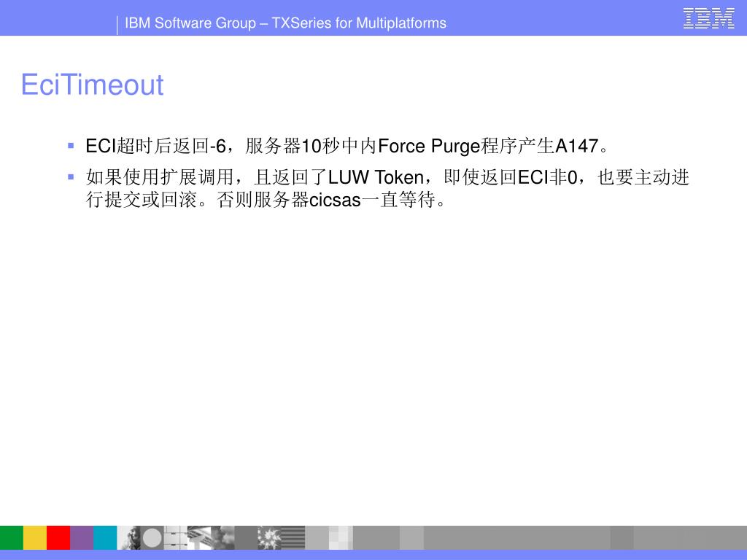Viewport: 747px width, 560px height.
Task: Click the green square in footer strip
Action: click(x=12, y=537)
